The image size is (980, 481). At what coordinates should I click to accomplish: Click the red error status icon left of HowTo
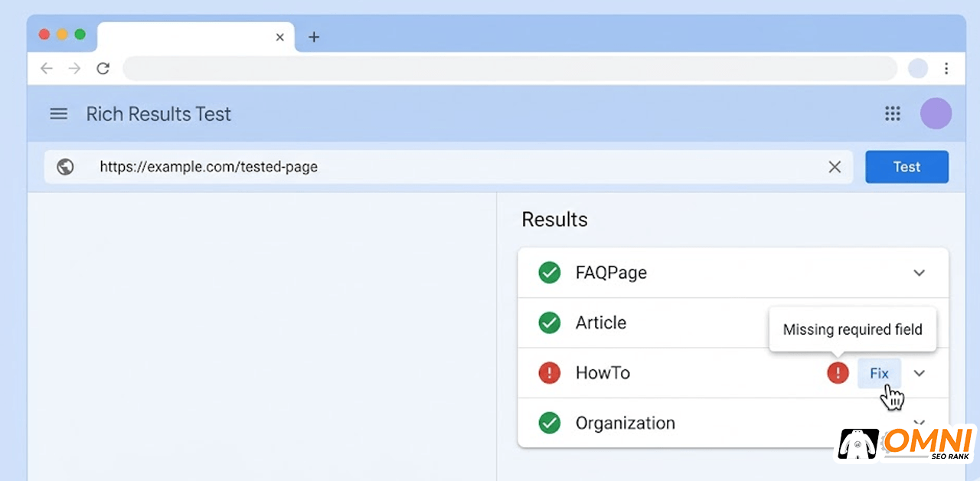pos(550,373)
